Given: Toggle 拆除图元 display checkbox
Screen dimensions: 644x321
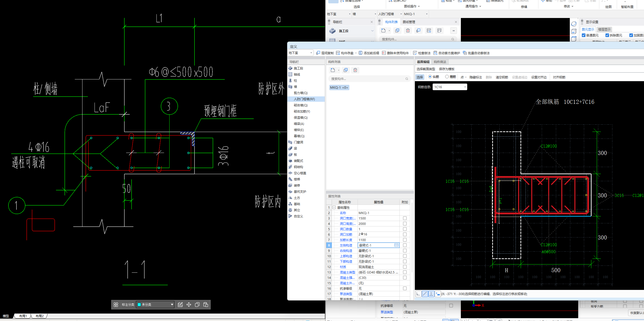Looking at the screenshot, I should pyautogui.click(x=607, y=35).
